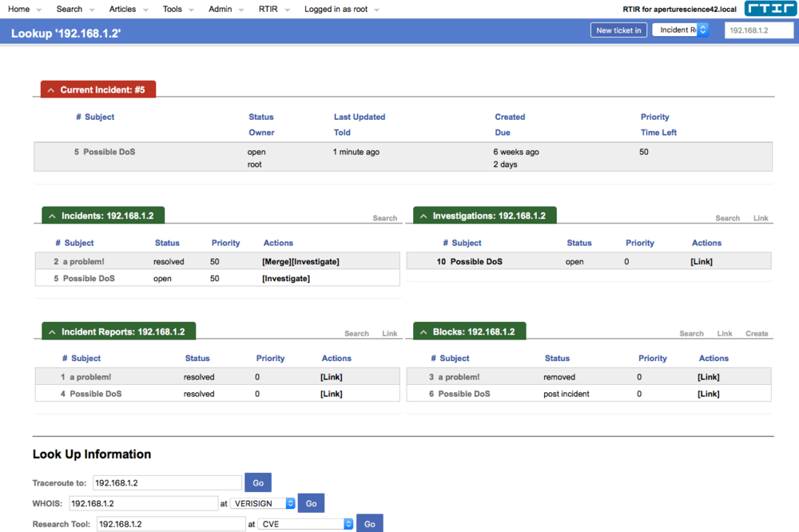Open block 3 'a problem!'
Viewport: 799px width, 532px height.
459,377
